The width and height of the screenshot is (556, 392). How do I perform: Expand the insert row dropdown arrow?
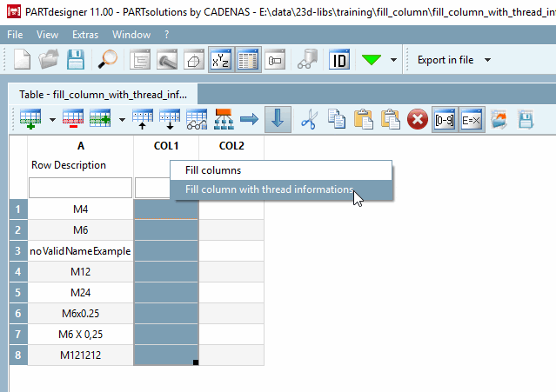[52, 120]
